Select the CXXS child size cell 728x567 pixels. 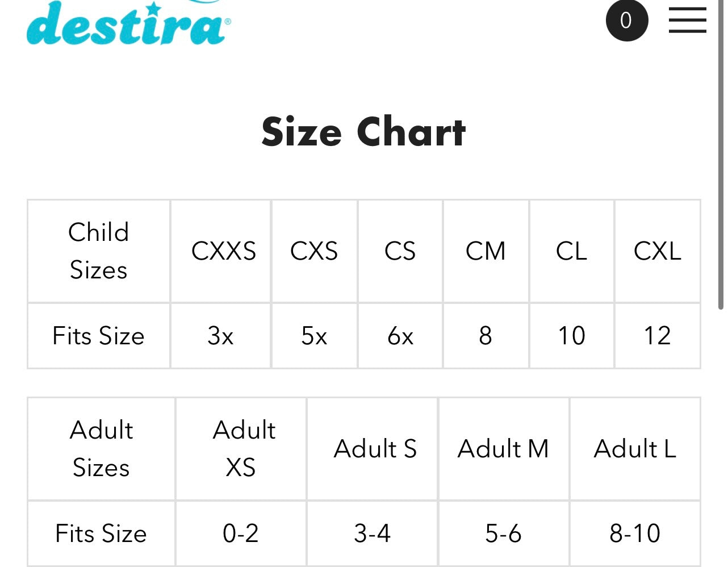pyautogui.click(x=223, y=251)
